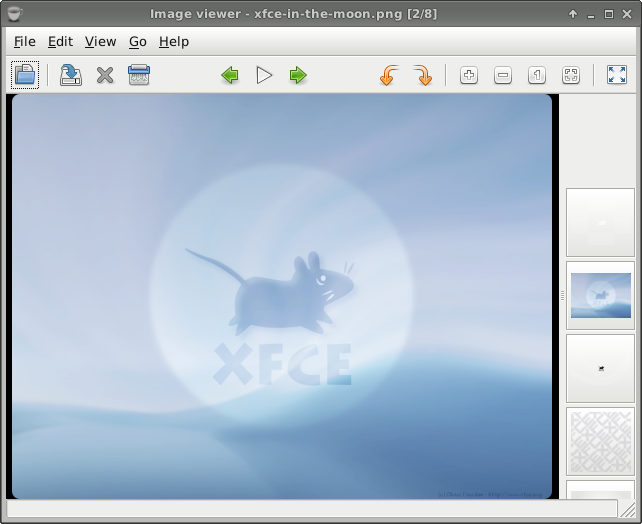642x524 pixels.
Task: Toggle fullscreen mode icon
Action: click(617, 75)
